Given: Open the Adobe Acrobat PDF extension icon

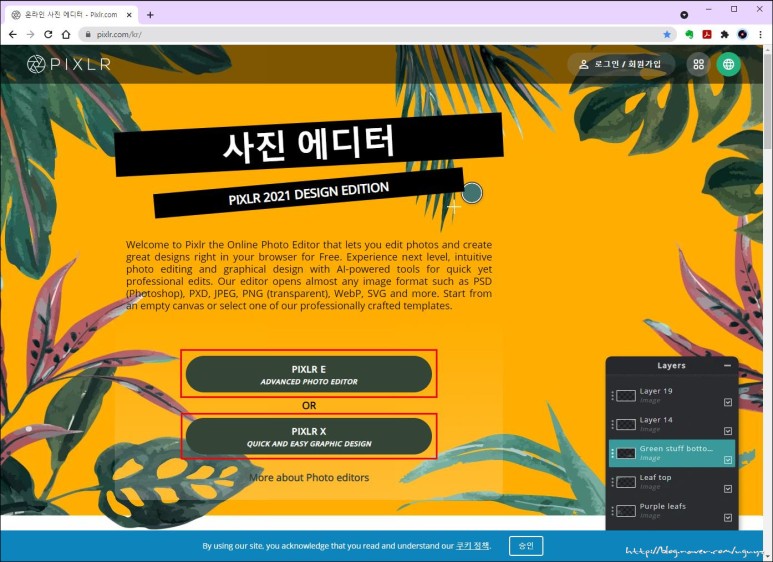Looking at the screenshot, I should pyautogui.click(x=707, y=35).
